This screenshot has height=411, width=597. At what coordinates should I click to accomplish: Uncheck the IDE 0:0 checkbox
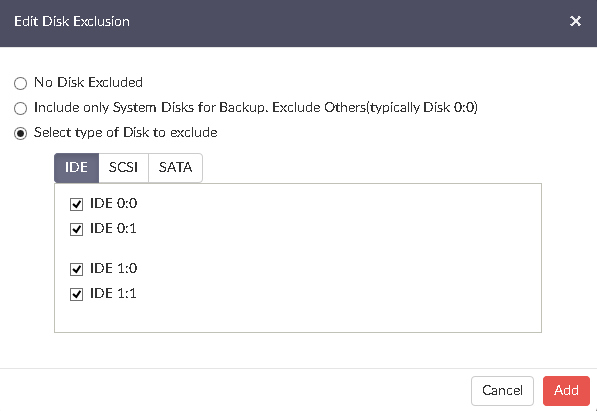[x=77, y=204]
